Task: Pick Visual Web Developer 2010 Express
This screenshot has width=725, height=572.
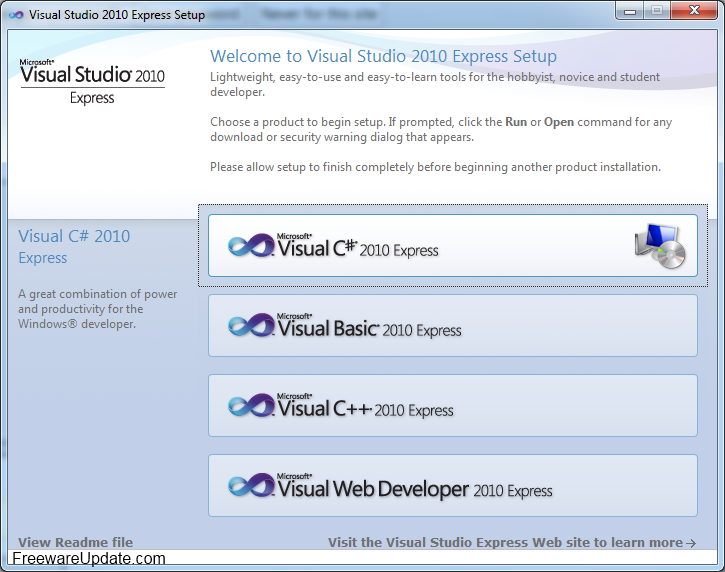Action: 453,486
